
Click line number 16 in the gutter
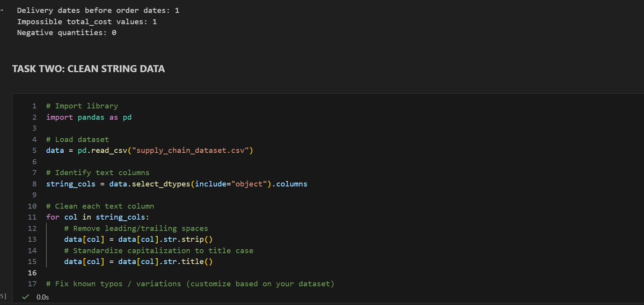pos(32,273)
